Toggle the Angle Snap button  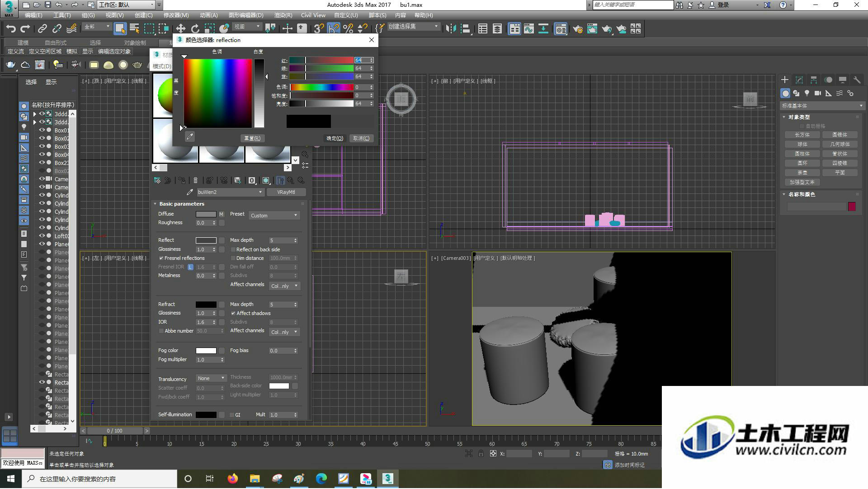pyautogui.click(x=334, y=28)
